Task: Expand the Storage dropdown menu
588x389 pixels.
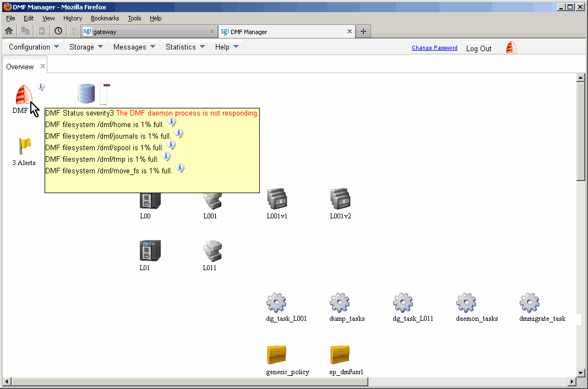Action: (86, 47)
